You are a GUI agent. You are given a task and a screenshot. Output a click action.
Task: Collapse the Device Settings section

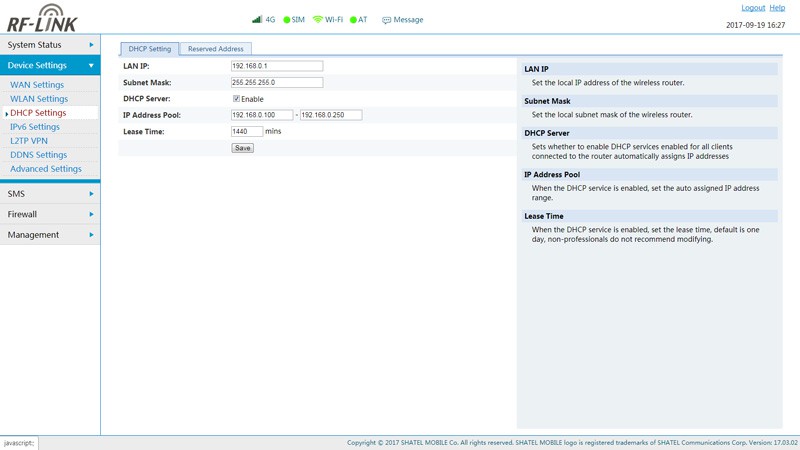pos(50,65)
